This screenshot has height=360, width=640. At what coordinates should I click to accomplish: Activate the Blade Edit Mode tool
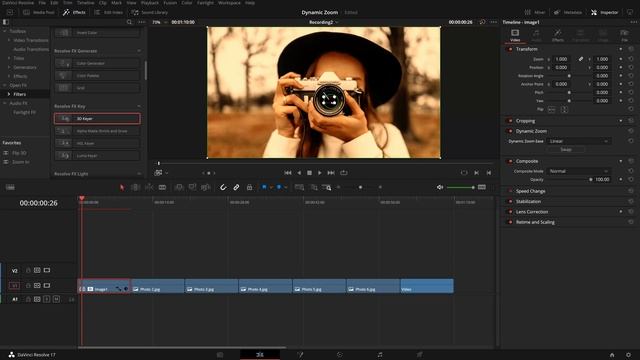(162, 187)
